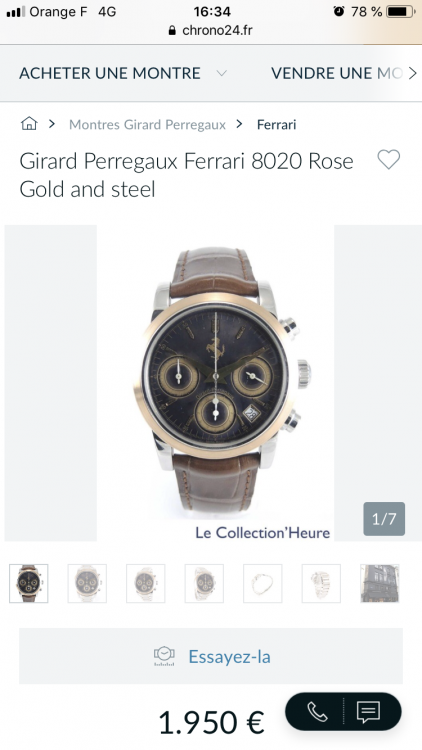Open the chat message icon

(x=368, y=712)
